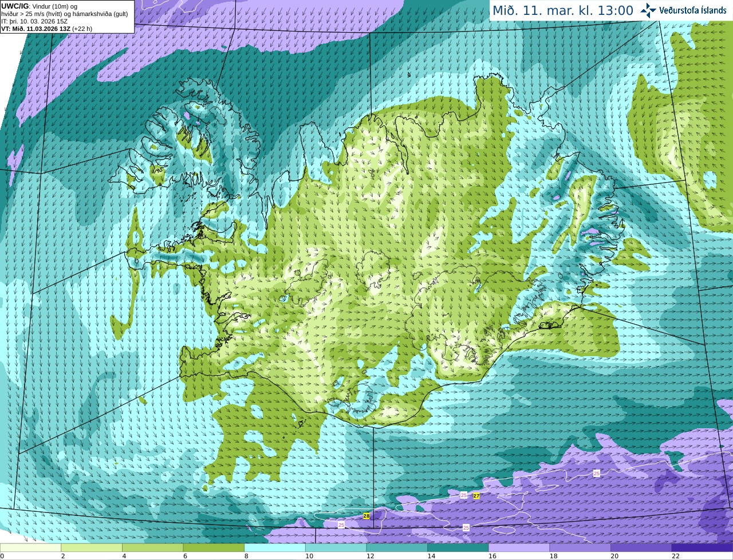Screen dimensions: 733x560
Task: Click the legend scale number 10
Action: click(x=309, y=556)
